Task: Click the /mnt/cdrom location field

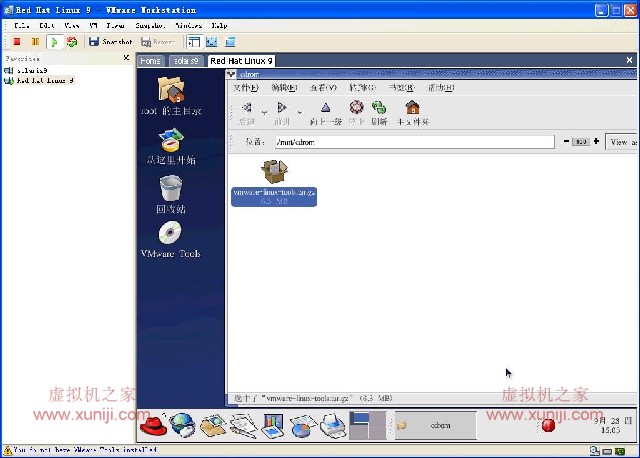Action: pyautogui.click(x=415, y=142)
